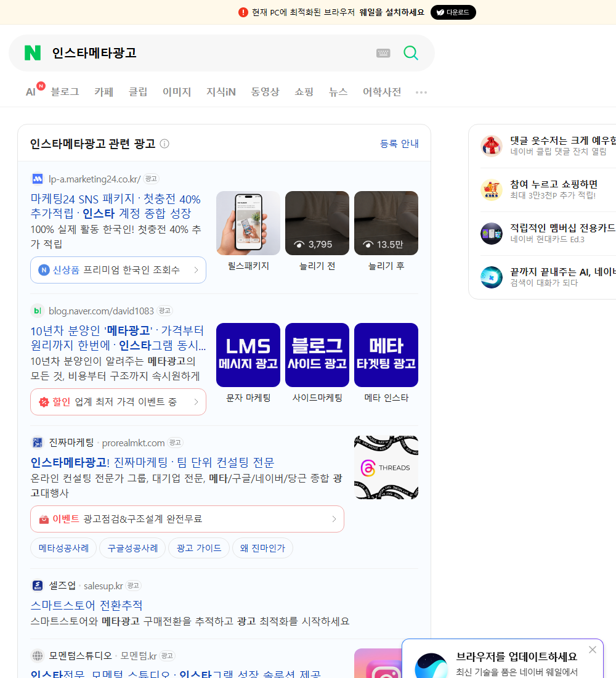616x678 pixels.
Task: Click the info icon next to 관련 광고 heading
Action: coord(164,144)
